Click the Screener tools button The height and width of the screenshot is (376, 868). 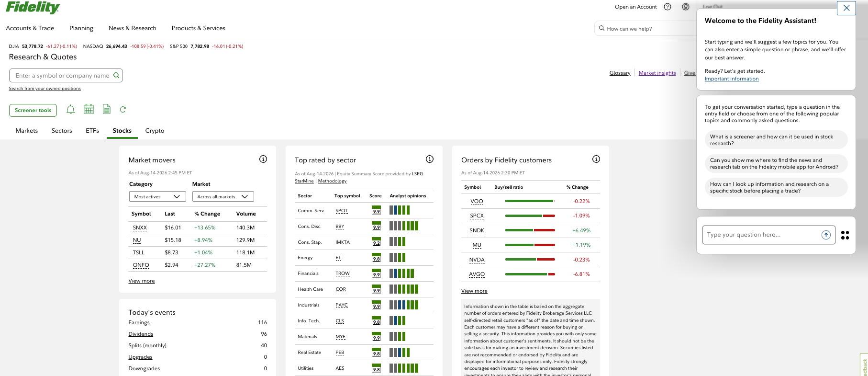pyautogui.click(x=33, y=110)
